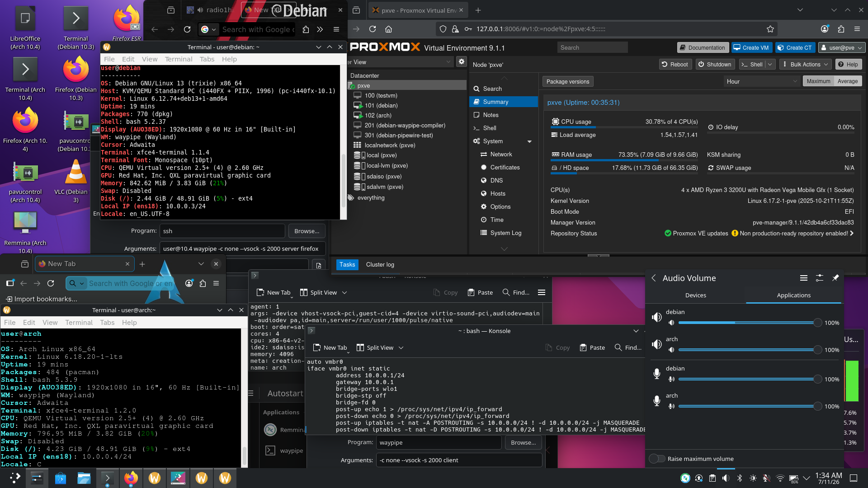List all tabs in Arch Firefox window
The image size is (868, 488).
(201, 264)
